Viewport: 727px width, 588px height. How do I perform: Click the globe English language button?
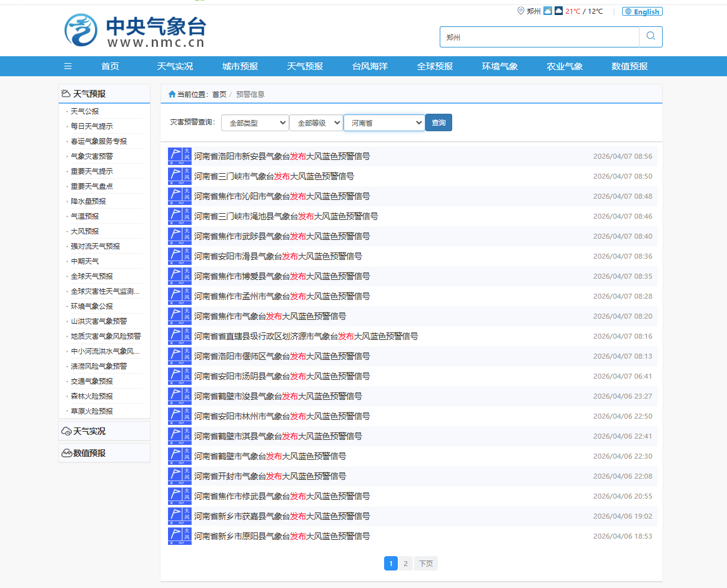(642, 11)
